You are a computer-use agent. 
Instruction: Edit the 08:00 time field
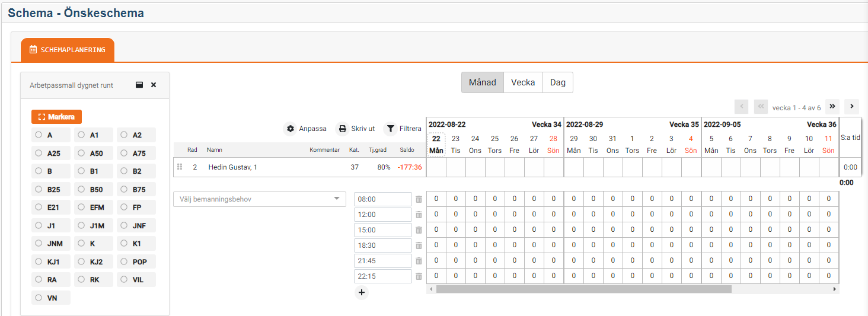[x=382, y=199]
